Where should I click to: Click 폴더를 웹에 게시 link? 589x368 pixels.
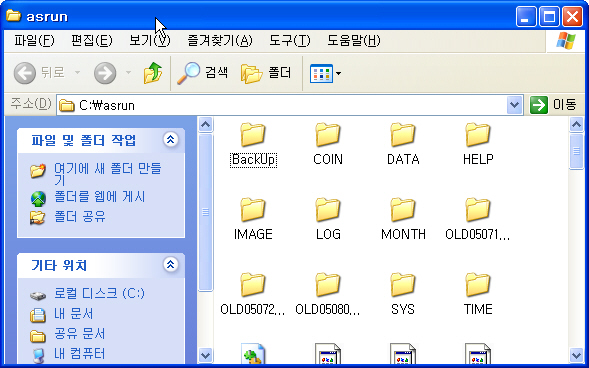[x=100, y=197]
